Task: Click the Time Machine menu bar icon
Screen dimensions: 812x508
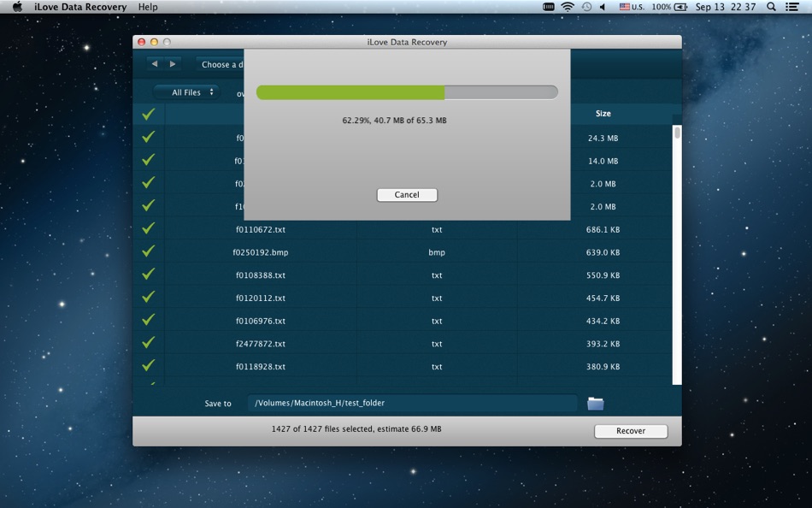Action: pyautogui.click(x=586, y=7)
